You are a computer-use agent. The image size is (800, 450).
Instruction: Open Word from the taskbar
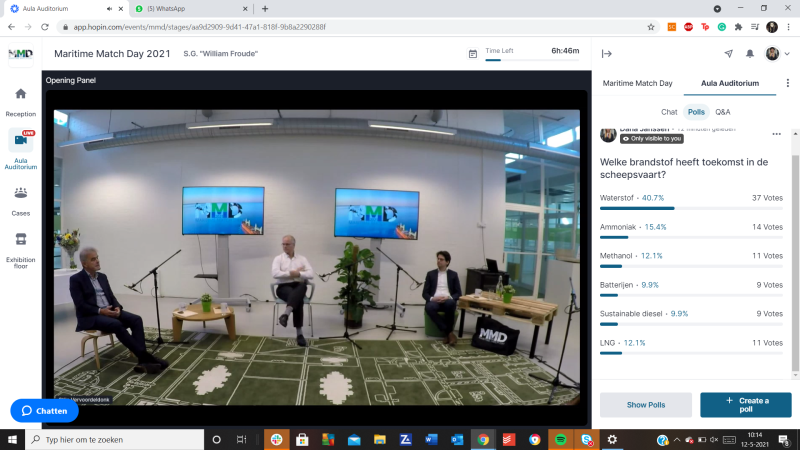[x=431, y=439]
